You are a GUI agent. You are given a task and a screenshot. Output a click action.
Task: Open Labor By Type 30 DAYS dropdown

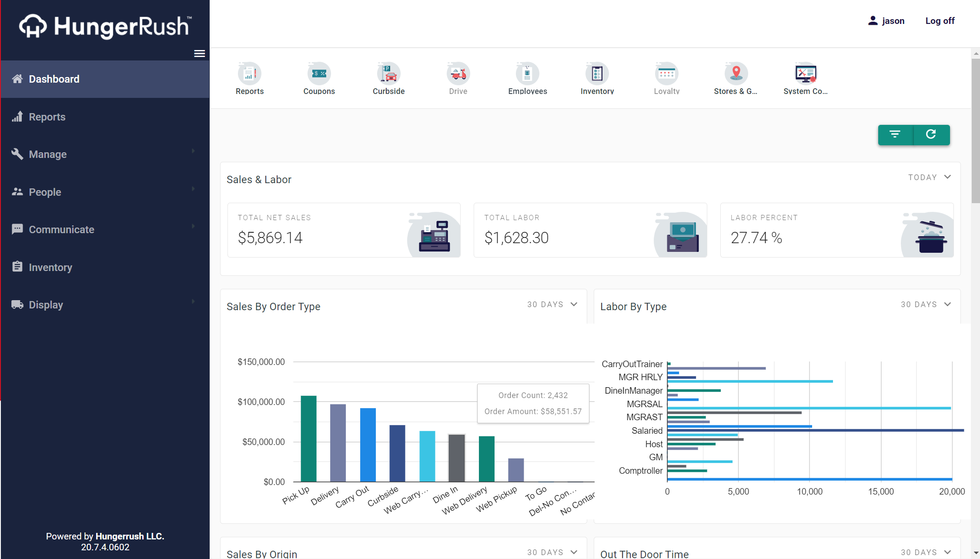tap(926, 305)
